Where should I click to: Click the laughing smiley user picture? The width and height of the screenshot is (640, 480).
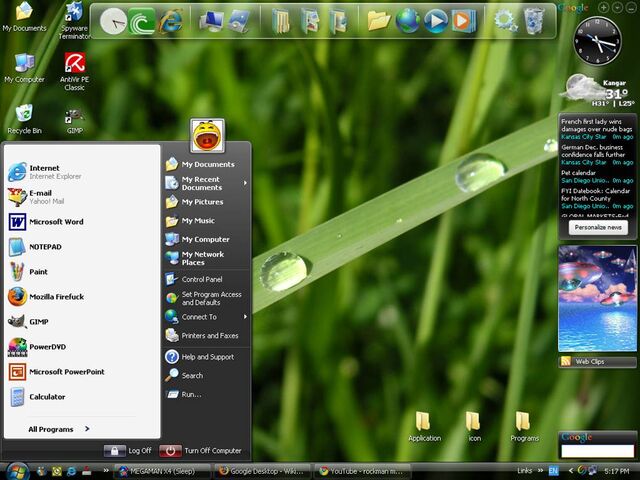point(207,136)
